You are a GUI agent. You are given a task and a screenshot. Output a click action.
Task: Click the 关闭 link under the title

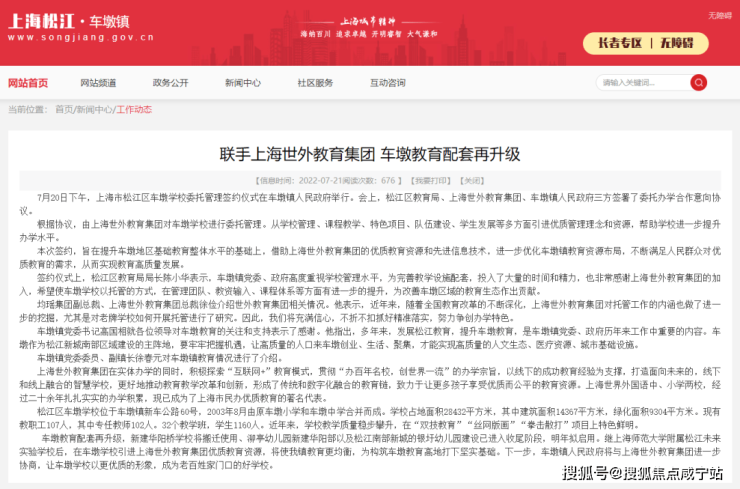472,181
